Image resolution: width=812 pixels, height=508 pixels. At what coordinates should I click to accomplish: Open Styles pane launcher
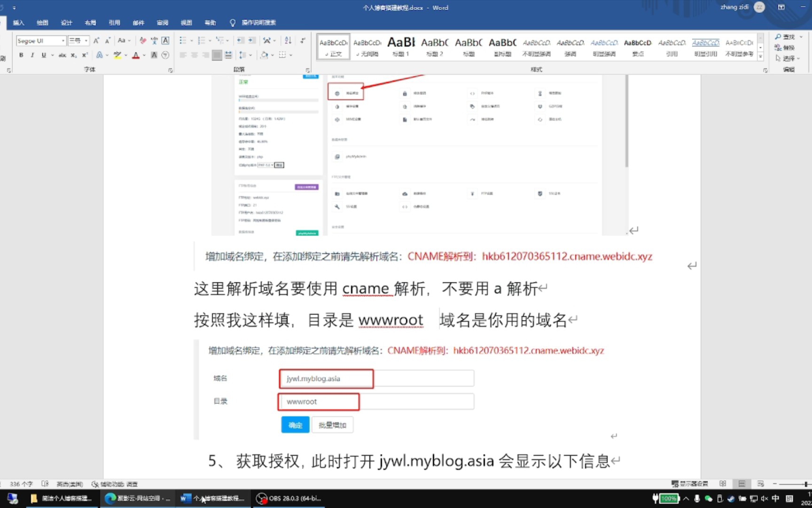pyautogui.click(x=765, y=70)
